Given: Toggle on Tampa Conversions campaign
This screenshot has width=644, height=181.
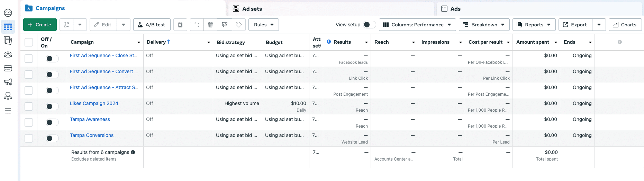Looking at the screenshot, I should [x=52, y=138].
